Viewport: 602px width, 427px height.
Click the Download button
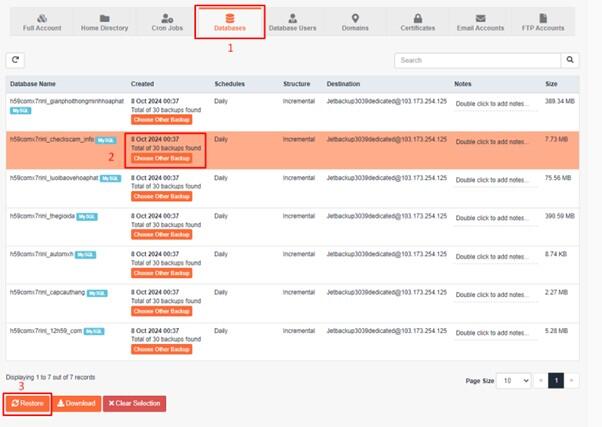coord(76,404)
